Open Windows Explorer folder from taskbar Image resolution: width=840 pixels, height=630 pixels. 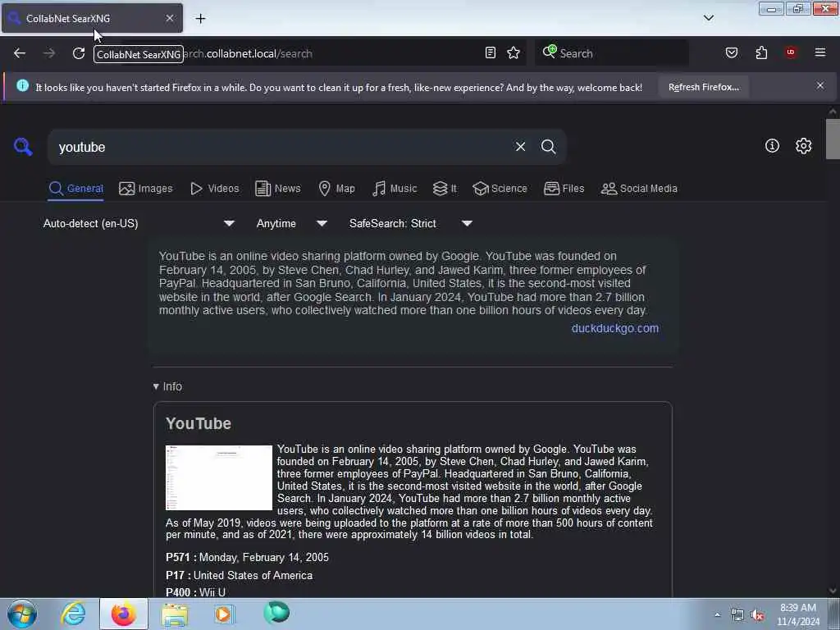pyautogui.click(x=175, y=614)
